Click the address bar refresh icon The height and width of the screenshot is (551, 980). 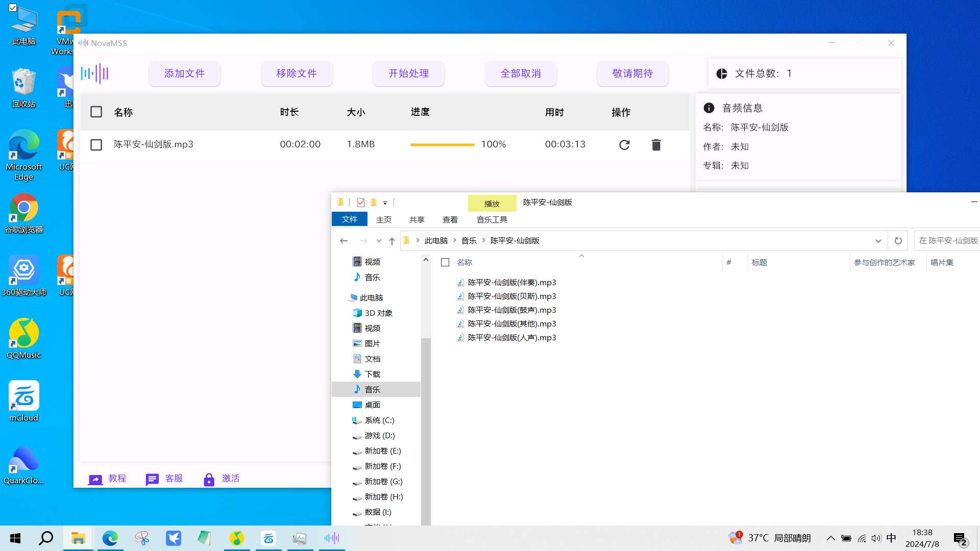898,241
